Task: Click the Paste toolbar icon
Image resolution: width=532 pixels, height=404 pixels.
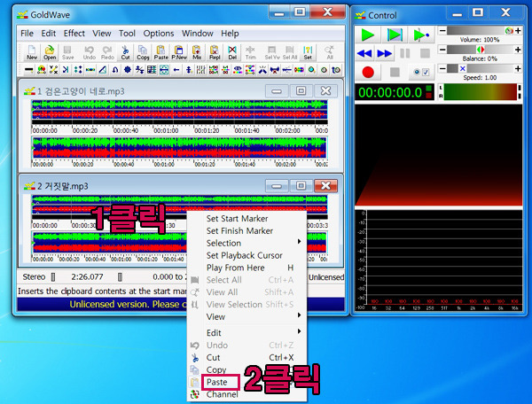Action: [161, 52]
